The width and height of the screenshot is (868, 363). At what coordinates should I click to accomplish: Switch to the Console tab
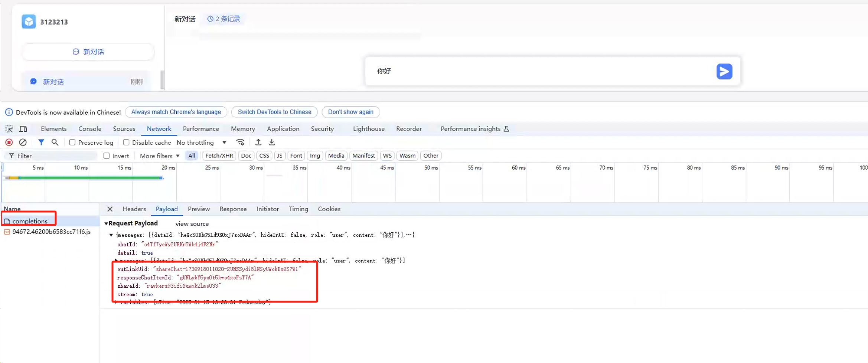(x=90, y=129)
